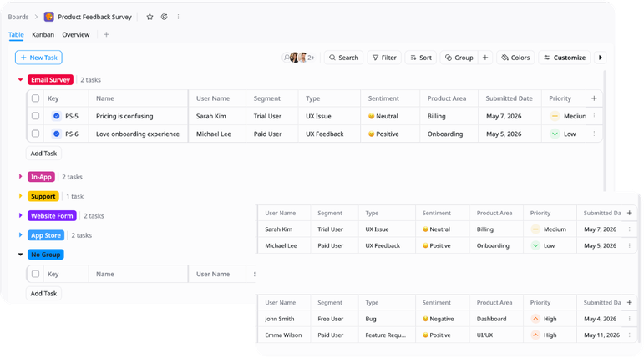Open the Colors settings

[x=515, y=58]
